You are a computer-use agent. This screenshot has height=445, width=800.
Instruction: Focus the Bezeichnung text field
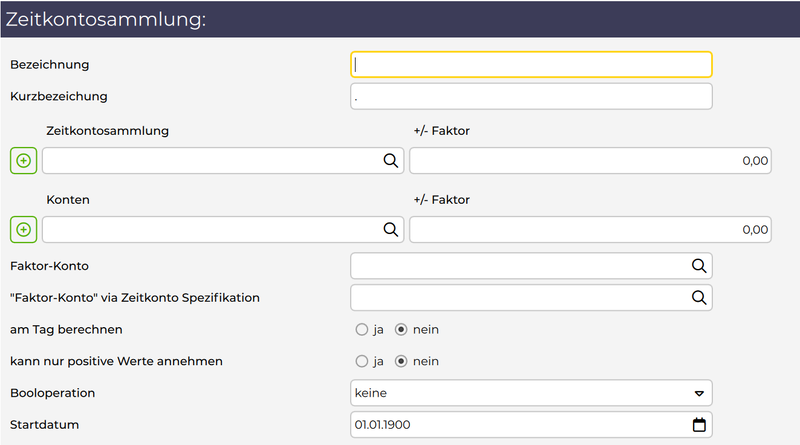pos(531,65)
